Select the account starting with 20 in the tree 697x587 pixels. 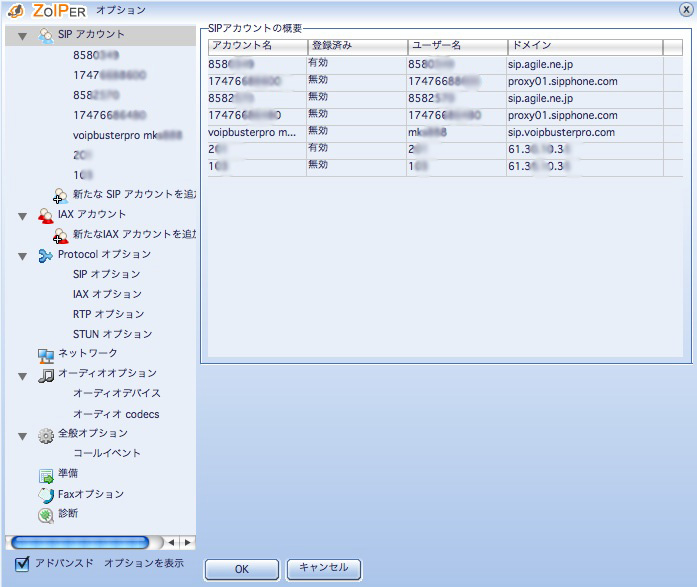pyautogui.click(x=83, y=155)
